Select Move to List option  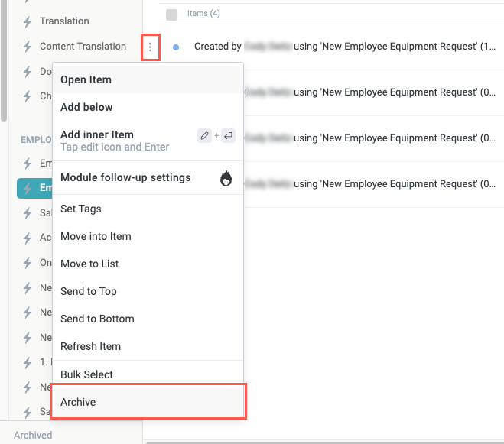pos(89,264)
